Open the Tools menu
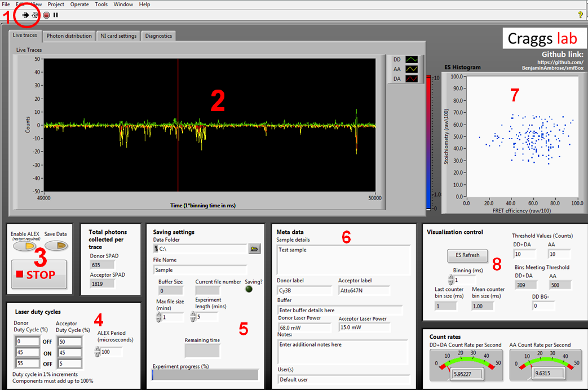Screen dimensions: 588x390 [x=101, y=4]
